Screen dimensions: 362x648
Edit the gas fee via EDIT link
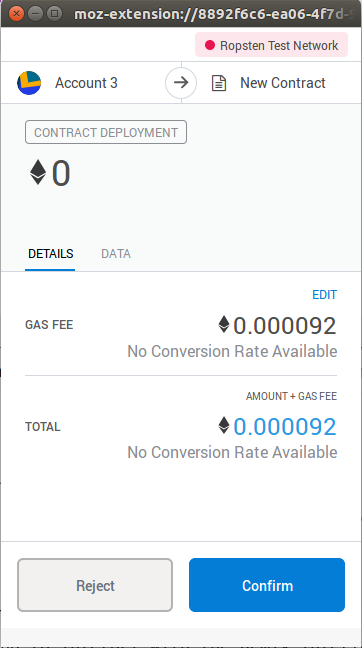coord(324,295)
